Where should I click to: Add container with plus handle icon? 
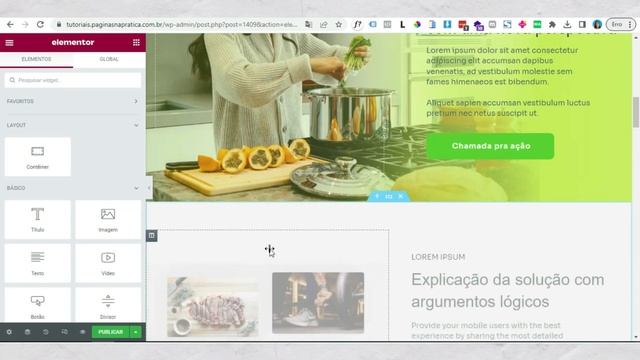click(377, 196)
